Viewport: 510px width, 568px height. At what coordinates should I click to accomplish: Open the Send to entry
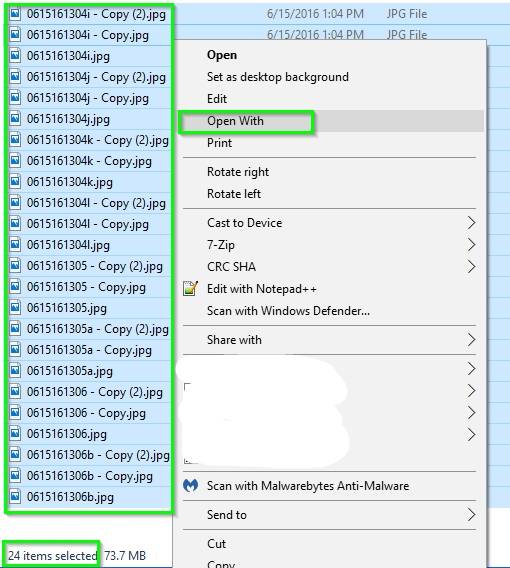tap(227, 515)
